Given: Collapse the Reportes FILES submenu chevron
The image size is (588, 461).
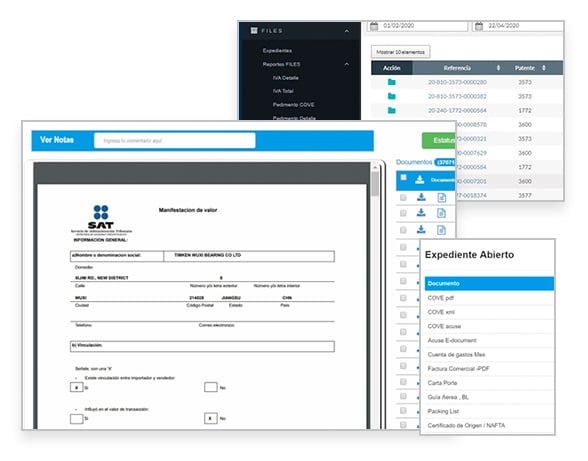Looking at the screenshot, I should click(346, 64).
